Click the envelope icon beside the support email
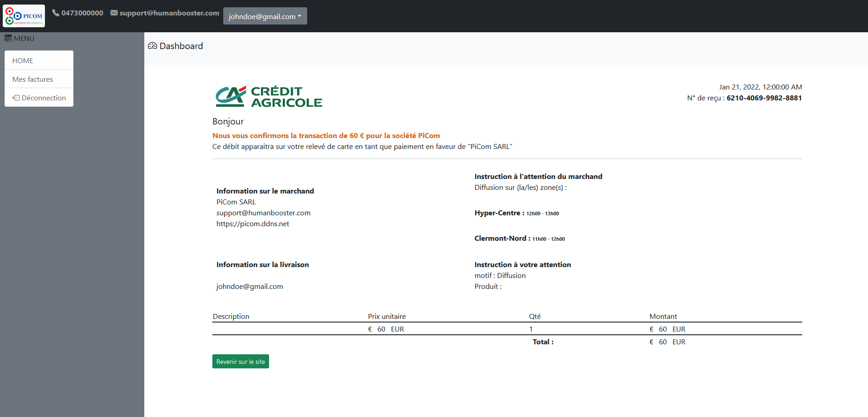This screenshot has height=417, width=868. (114, 13)
